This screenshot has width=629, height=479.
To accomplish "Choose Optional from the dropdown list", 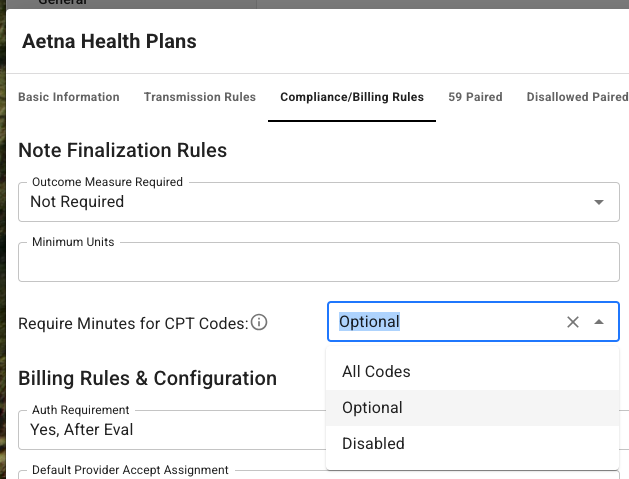I will click(x=473, y=408).
